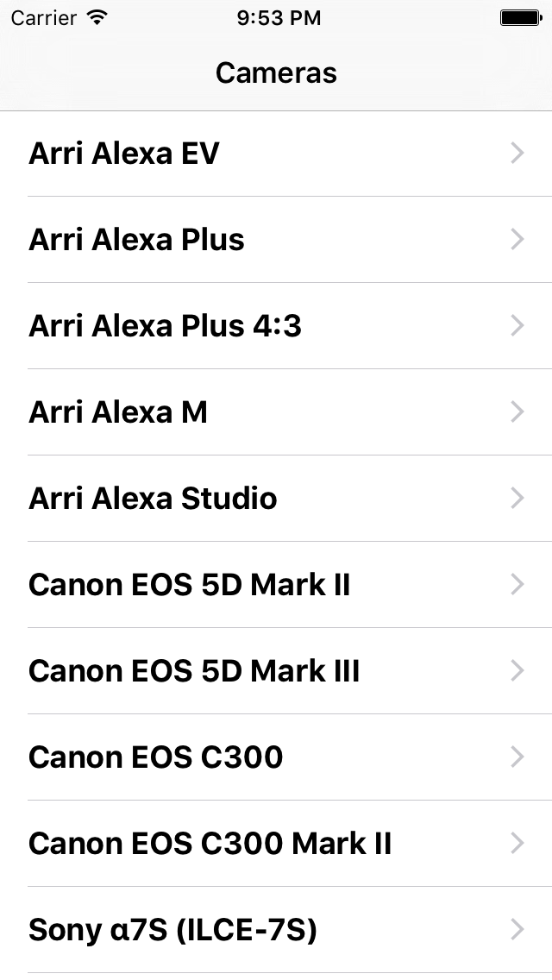Viewport: 552px width, 980px height.
Task: Tap the chevron next to Arri Alexa EV
Action: [517, 153]
